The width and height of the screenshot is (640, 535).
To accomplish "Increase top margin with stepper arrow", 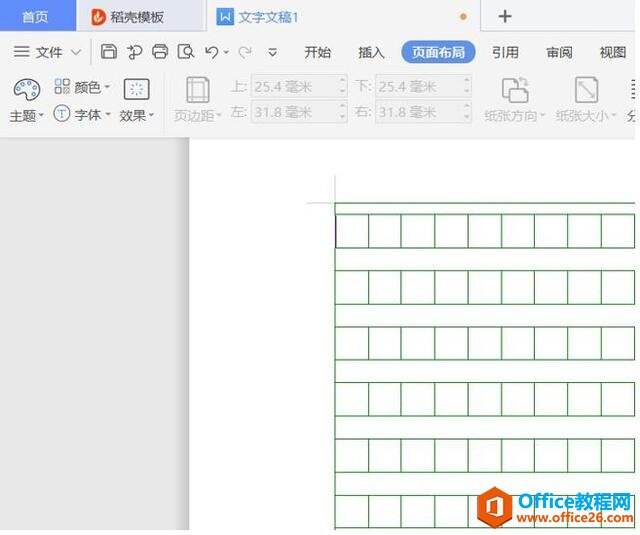I will (x=342, y=81).
